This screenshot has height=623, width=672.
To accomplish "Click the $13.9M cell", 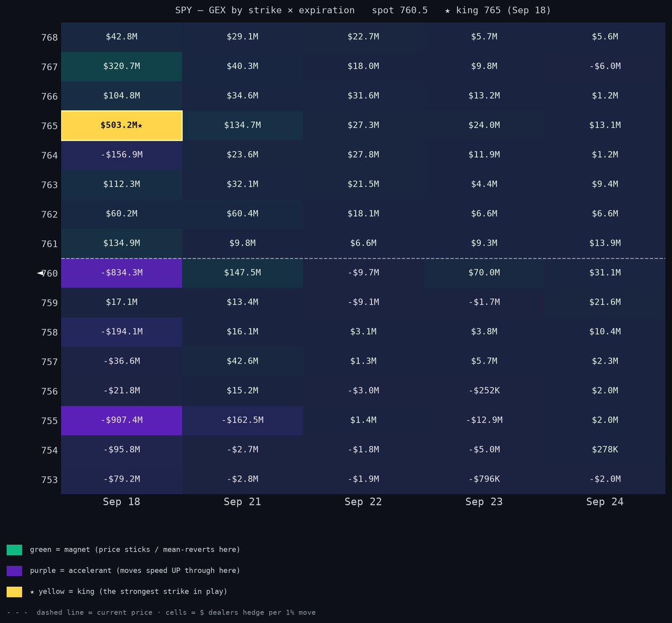I will [605, 243].
